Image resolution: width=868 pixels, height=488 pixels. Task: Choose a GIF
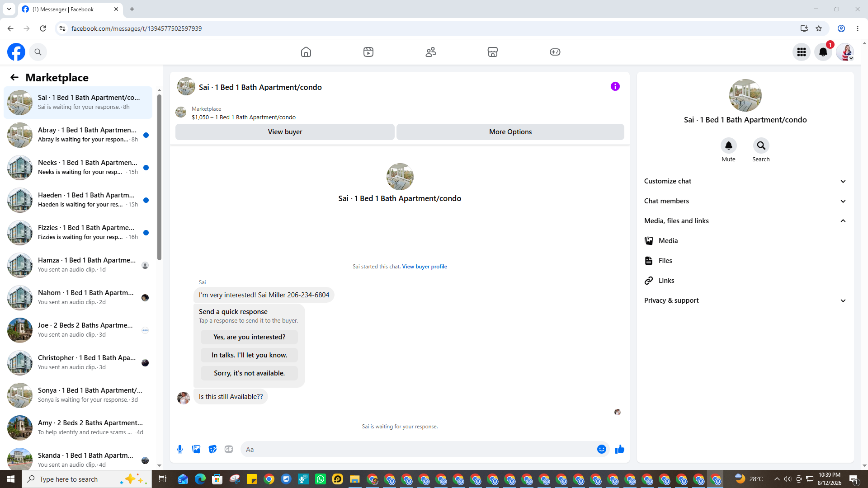click(x=229, y=449)
